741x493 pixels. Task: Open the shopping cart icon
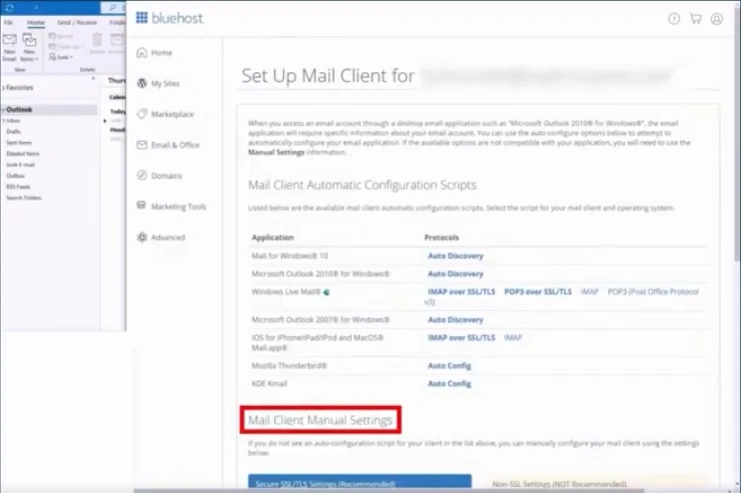tap(696, 18)
